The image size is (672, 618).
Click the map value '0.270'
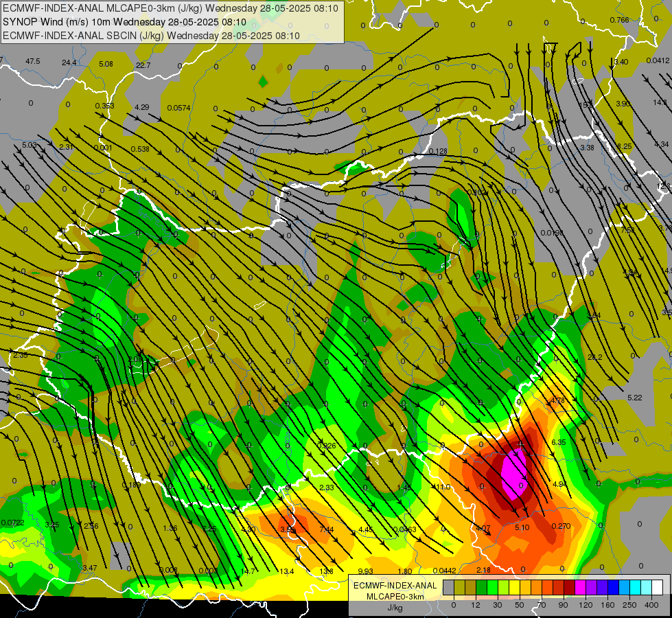(x=561, y=526)
